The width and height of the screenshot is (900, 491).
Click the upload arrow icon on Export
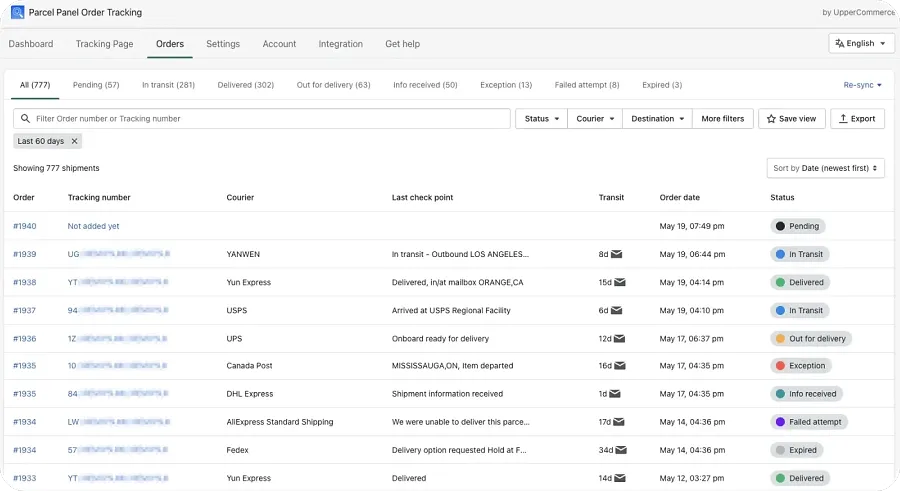point(843,118)
